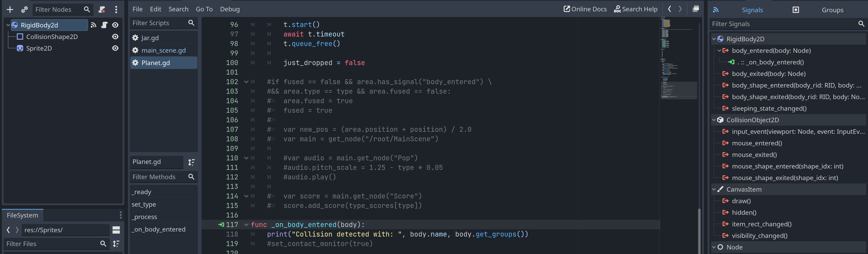Hide the CollisionShape2D node
Viewport: 868px width, 254px height.
pyautogui.click(x=115, y=37)
